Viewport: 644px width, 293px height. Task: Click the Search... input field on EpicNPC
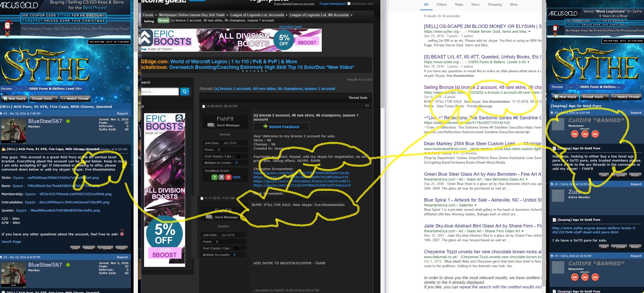click(x=159, y=91)
